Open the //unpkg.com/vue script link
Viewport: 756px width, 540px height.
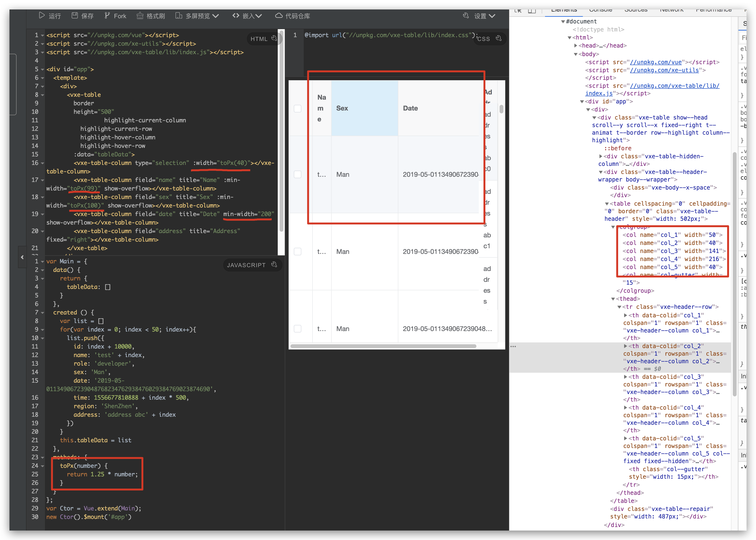656,62
